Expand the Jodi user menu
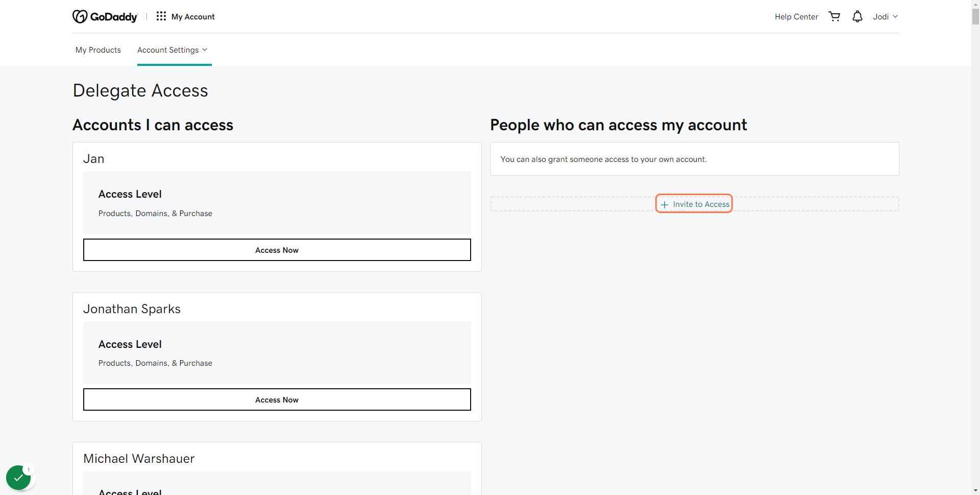 (x=885, y=17)
